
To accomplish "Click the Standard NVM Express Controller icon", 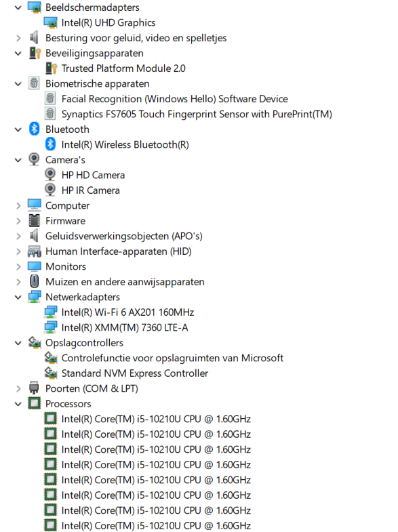I will click(x=51, y=373).
